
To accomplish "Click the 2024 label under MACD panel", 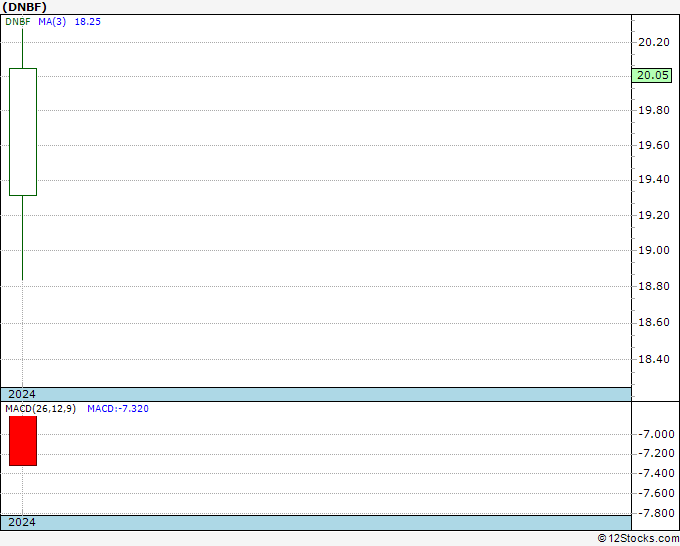I will (22, 522).
